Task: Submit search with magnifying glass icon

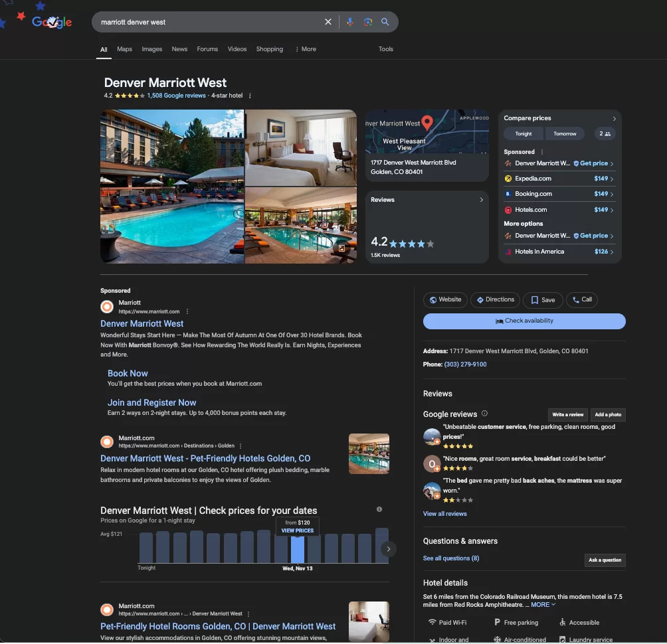Action: coord(385,22)
